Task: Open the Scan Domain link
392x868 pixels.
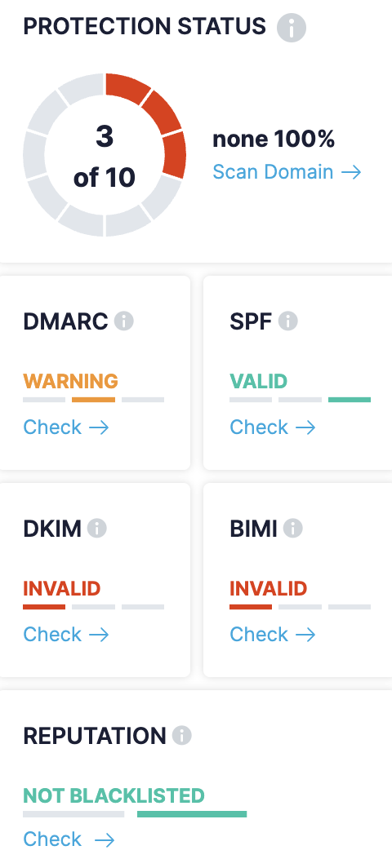Action: 287,171
